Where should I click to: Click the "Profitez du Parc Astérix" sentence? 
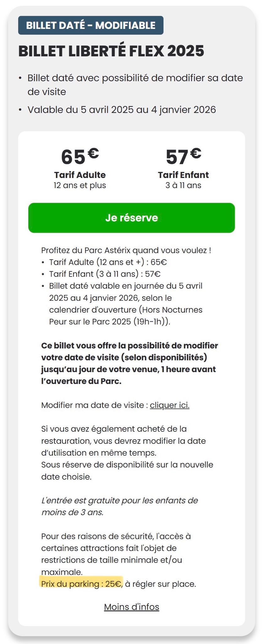pyautogui.click(x=126, y=250)
